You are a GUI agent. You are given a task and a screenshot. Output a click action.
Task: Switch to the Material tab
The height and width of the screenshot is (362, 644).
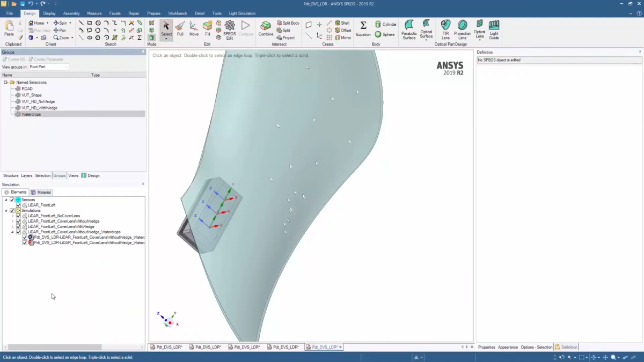(x=41, y=192)
